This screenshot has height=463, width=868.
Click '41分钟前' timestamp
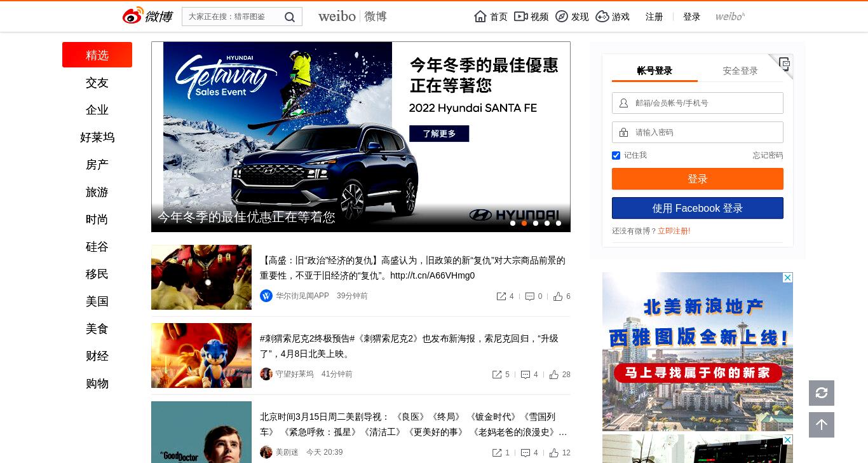point(337,374)
